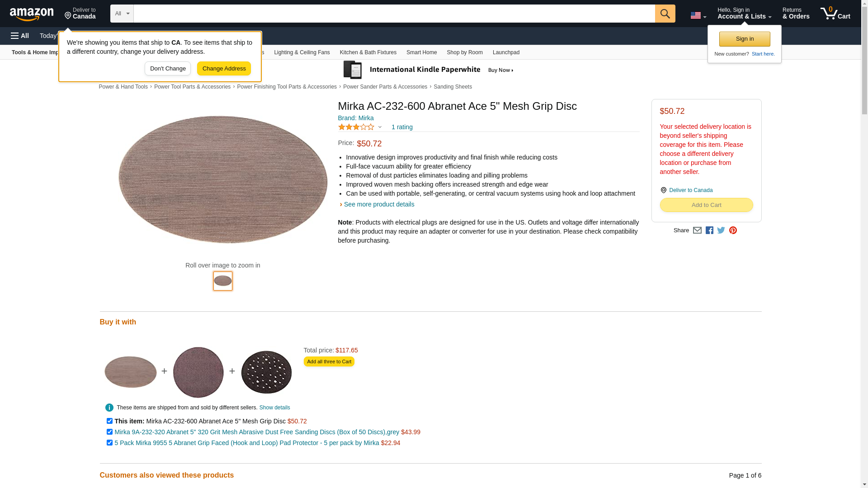Screen dimensions: 868x488
Task: Share the product on Twitter
Action: pyautogui.click(x=721, y=230)
